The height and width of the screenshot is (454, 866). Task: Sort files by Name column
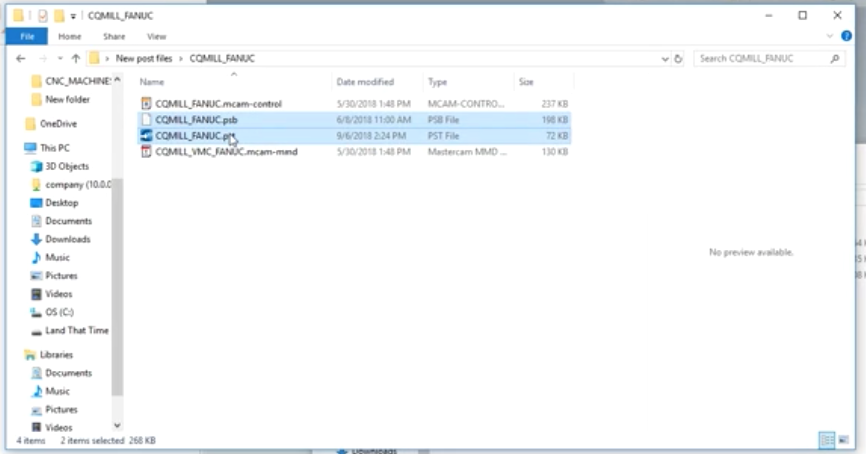point(151,82)
